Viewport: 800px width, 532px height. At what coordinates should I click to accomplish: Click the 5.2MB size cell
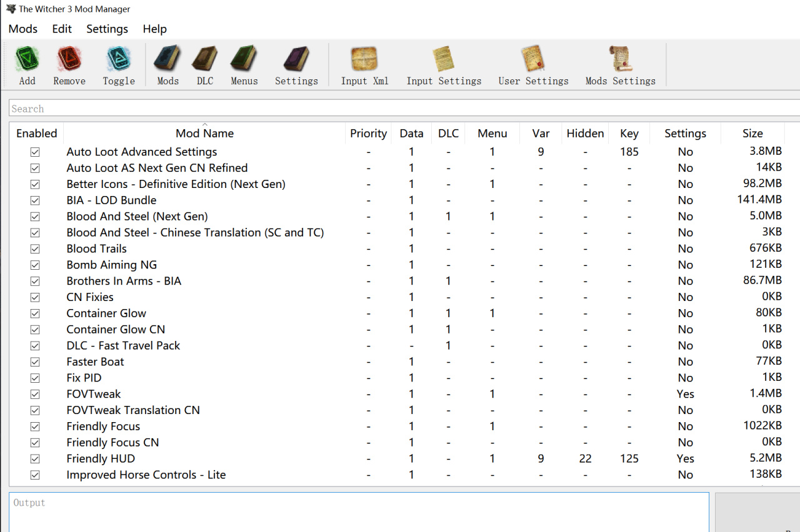pos(766,458)
